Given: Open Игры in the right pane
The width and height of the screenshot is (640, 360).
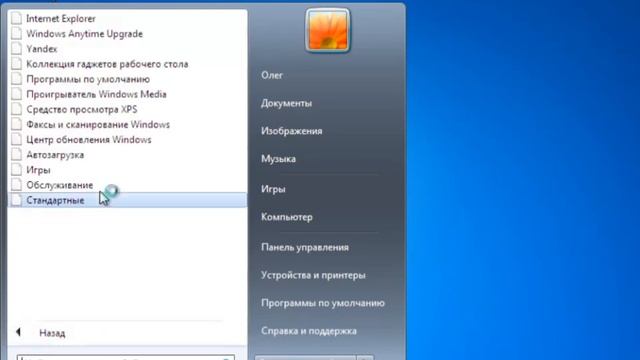Looking at the screenshot, I should tap(273, 189).
